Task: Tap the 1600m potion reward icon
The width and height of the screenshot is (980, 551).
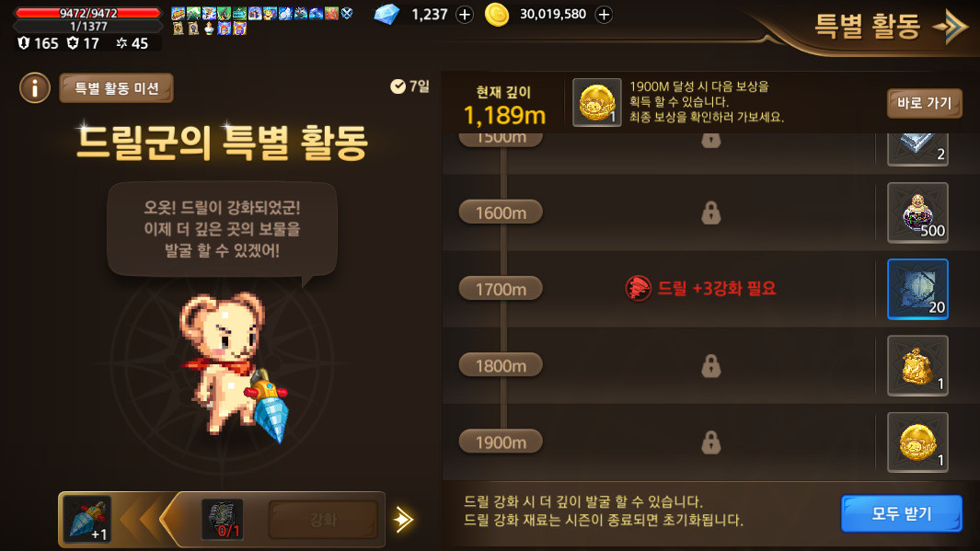Action: [x=917, y=212]
